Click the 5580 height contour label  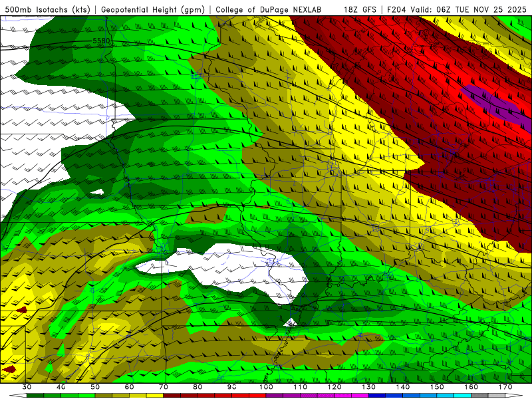[x=101, y=41]
